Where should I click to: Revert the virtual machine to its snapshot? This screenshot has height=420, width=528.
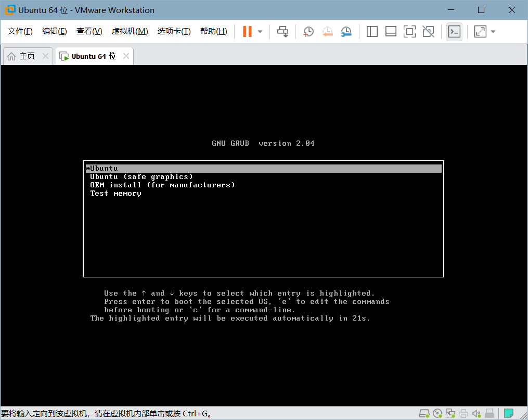point(327,32)
